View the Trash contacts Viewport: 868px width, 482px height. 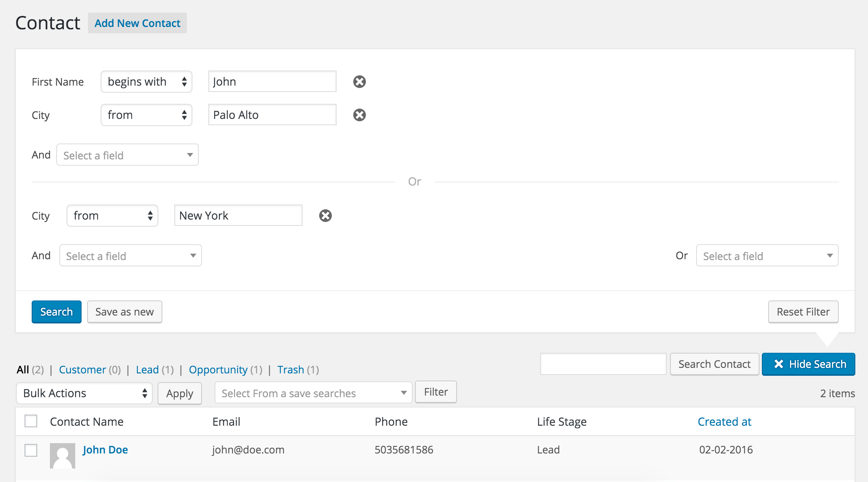tap(290, 370)
